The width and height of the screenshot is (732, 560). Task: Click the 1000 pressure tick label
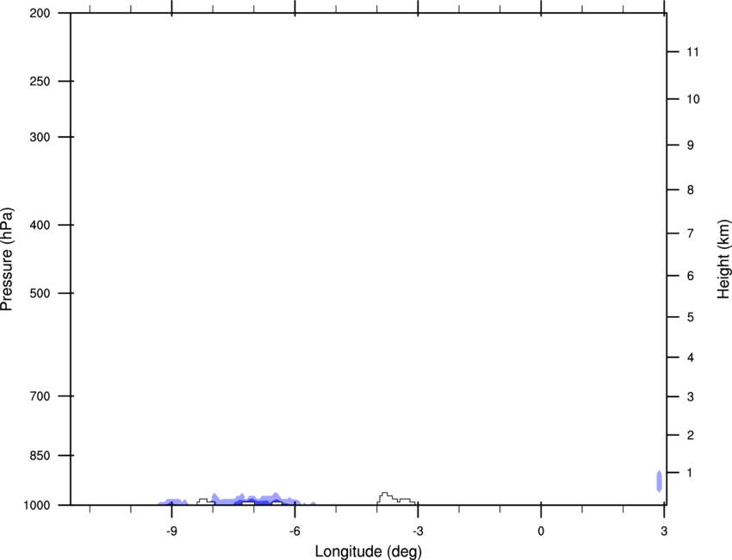click(x=37, y=505)
